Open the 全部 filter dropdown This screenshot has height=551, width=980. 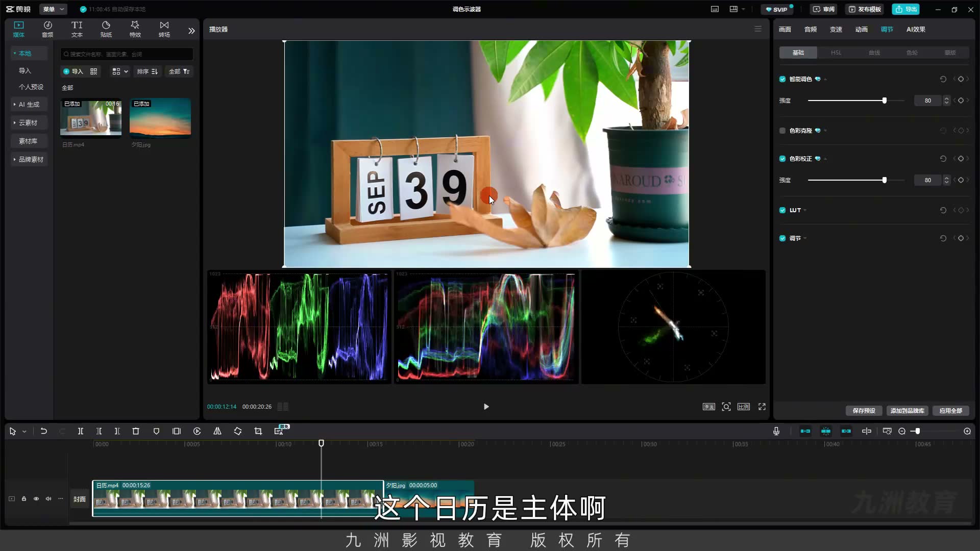click(x=179, y=71)
